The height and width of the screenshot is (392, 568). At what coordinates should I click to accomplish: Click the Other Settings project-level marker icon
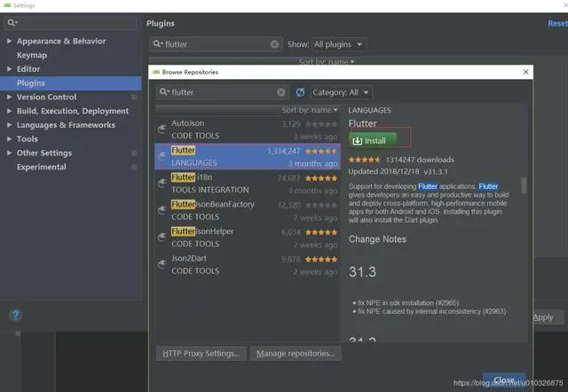click(x=134, y=153)
